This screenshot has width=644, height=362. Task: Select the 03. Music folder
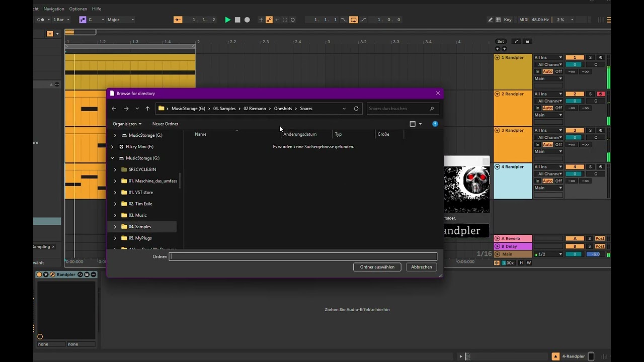[137, 215]
